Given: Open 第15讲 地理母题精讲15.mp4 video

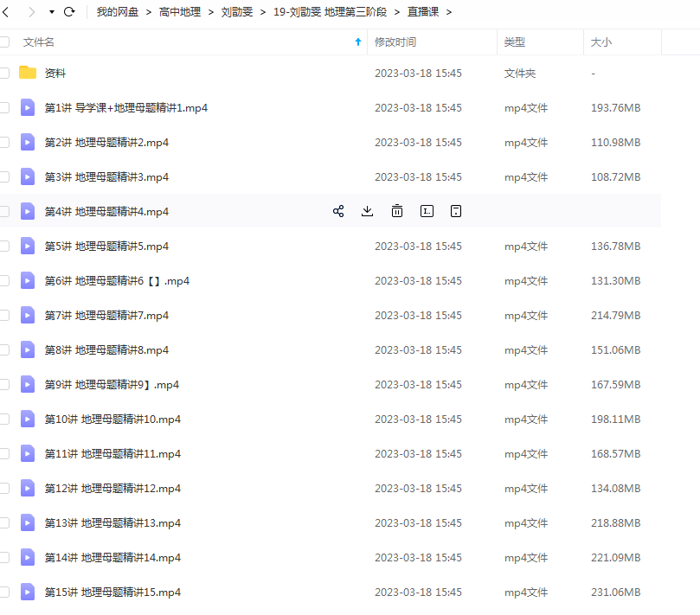Looking at the screenshot, I should pos(112,593).
